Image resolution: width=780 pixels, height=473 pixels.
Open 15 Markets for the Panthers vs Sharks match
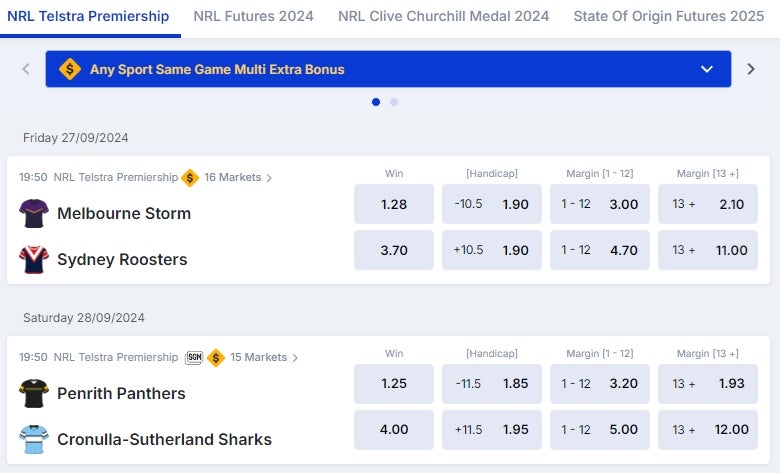coord(264,358)
